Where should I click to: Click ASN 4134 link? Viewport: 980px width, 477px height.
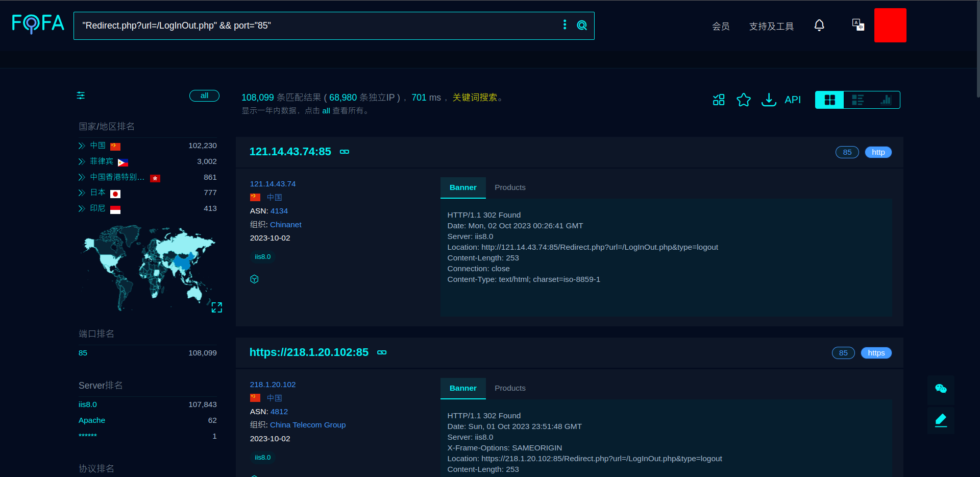click(279, 211)
